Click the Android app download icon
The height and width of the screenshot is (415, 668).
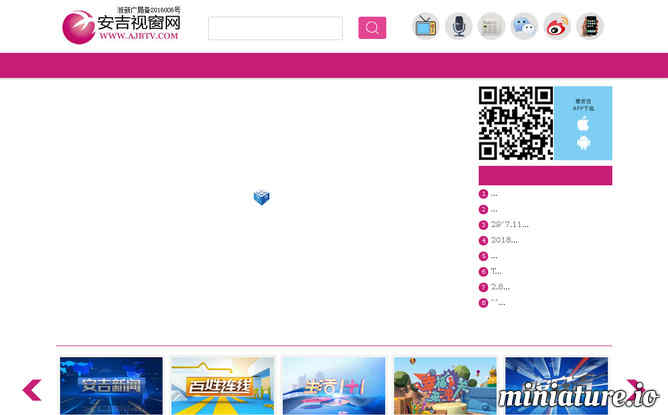(583, 142)
